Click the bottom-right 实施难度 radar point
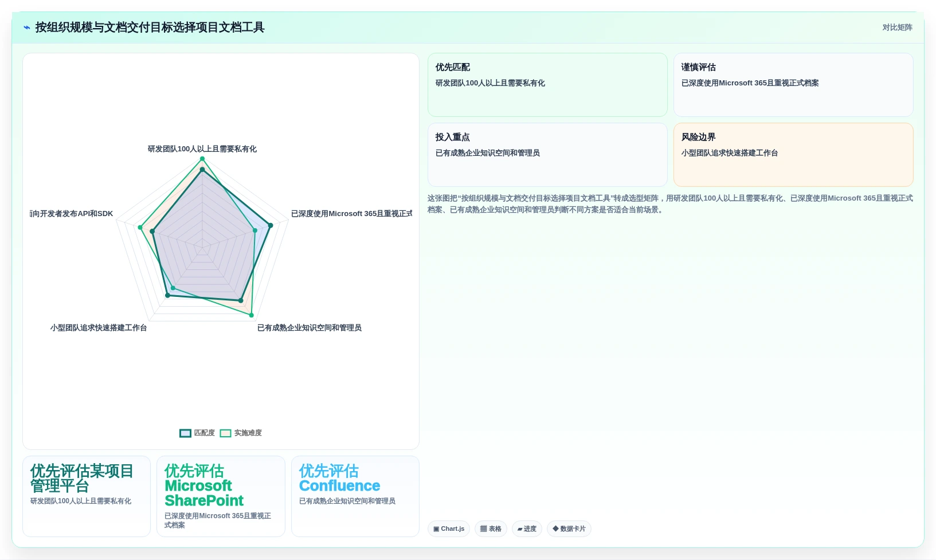 251,315
